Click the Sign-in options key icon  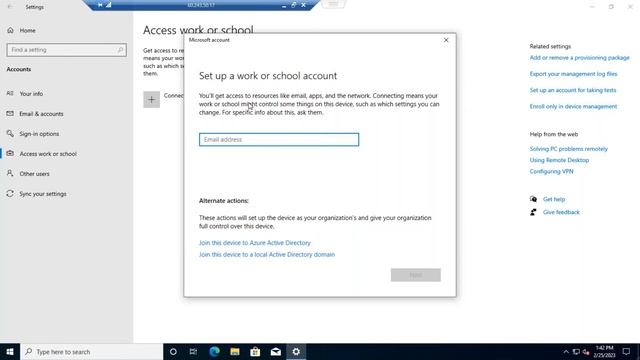coord(10,133)
